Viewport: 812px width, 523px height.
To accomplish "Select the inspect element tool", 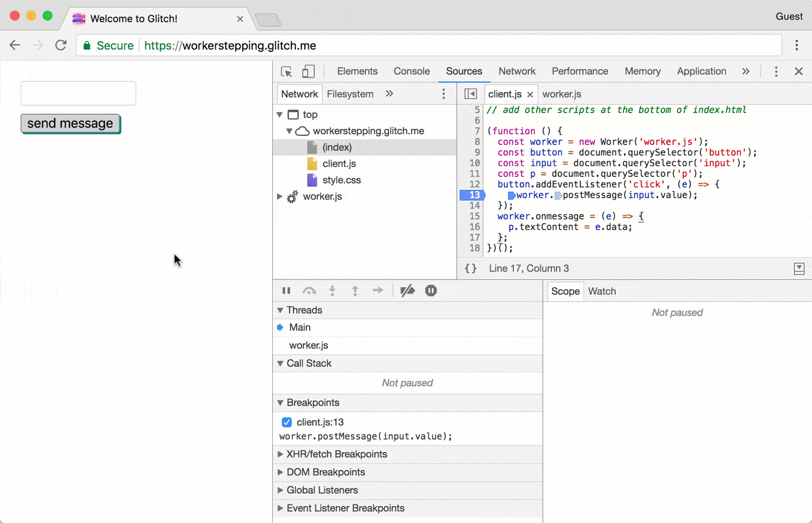I will click(x=286, y=71).
